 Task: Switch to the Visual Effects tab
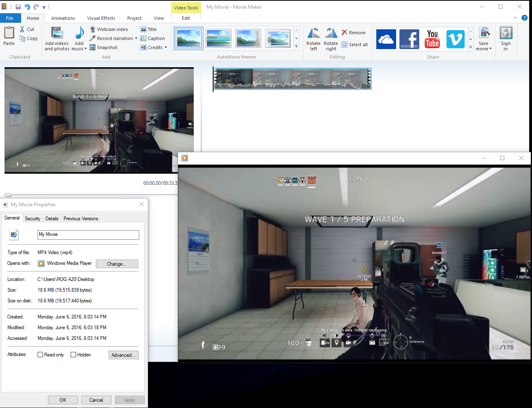point(101,18)
